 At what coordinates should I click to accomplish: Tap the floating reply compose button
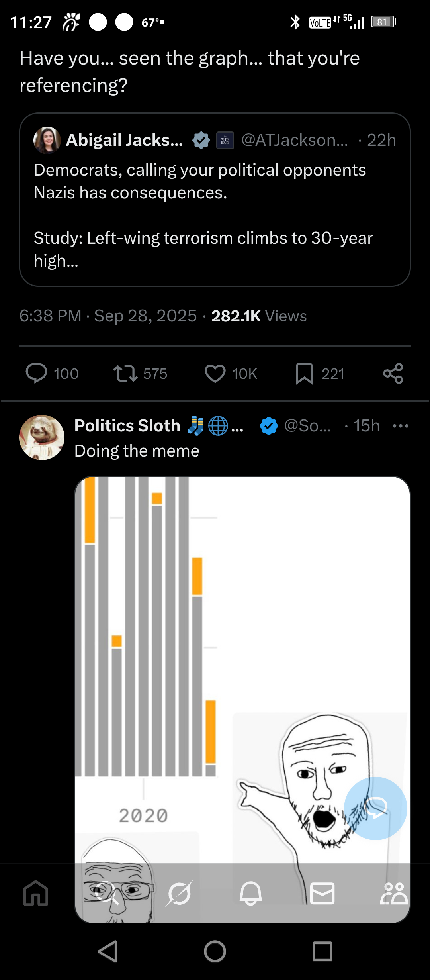click(375, 809)
